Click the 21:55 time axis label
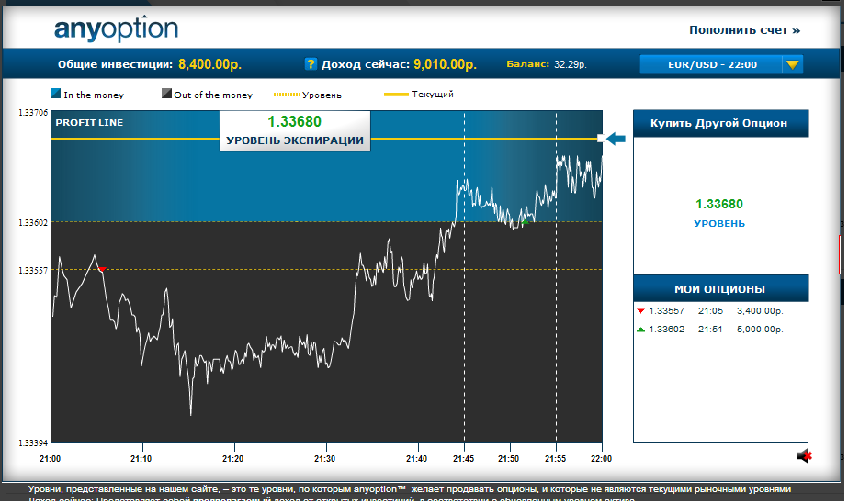 pos(556,459)
